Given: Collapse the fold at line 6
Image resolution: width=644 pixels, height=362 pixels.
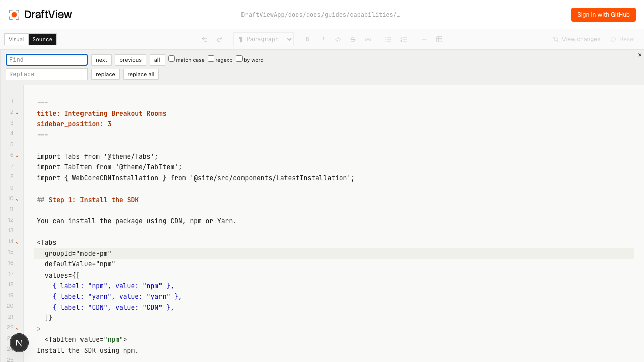Looking at the screenshot, I should pyautogui.click(x=17, y=156).
